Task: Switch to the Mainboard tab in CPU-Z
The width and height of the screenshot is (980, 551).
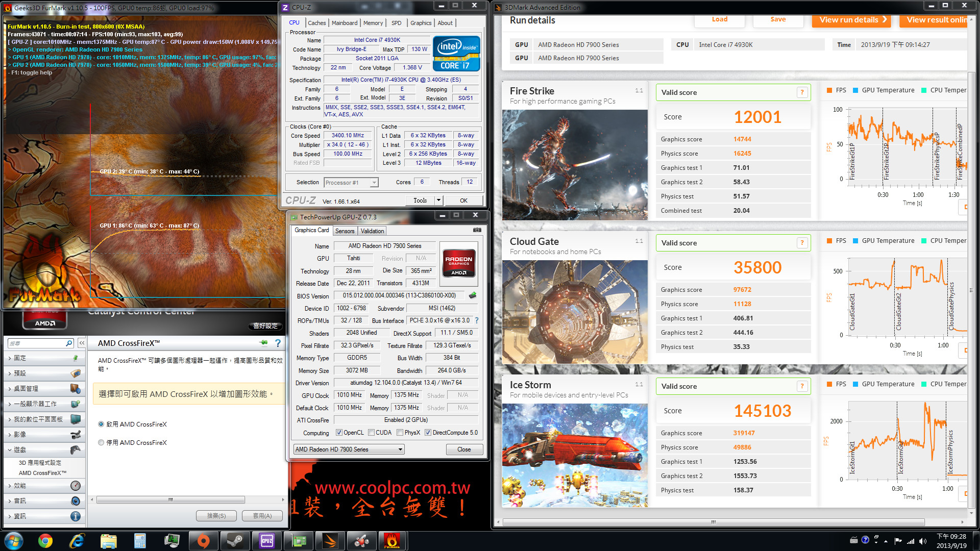Action: (345, 23)
